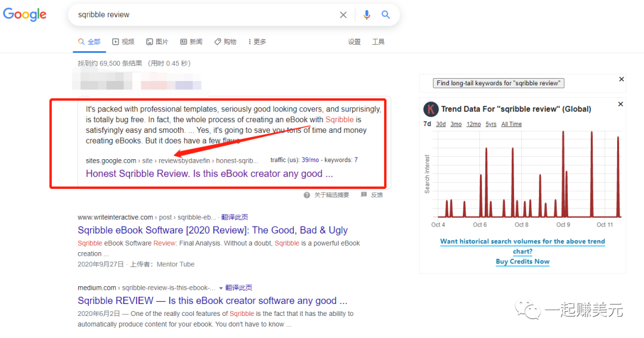Expand dropdown arrow beside medium.com result URL
The width and height of the screenshot is (644, 338).
coord(221,289)
